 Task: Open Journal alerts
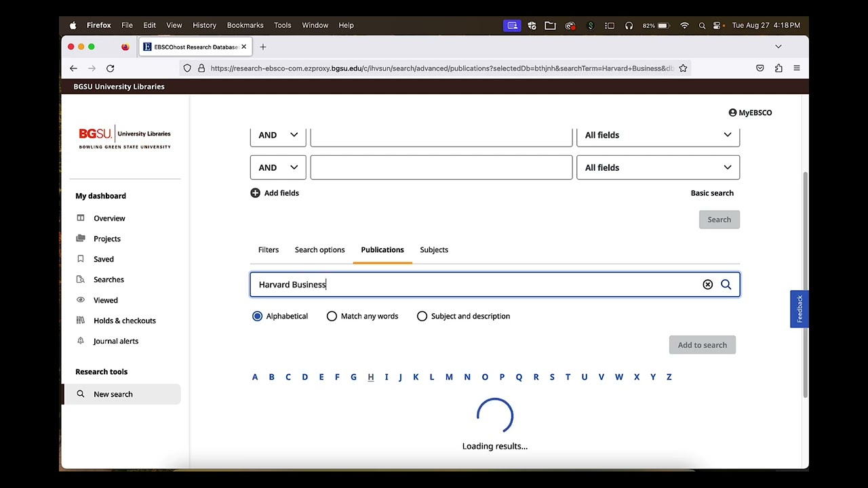point(116,341)
